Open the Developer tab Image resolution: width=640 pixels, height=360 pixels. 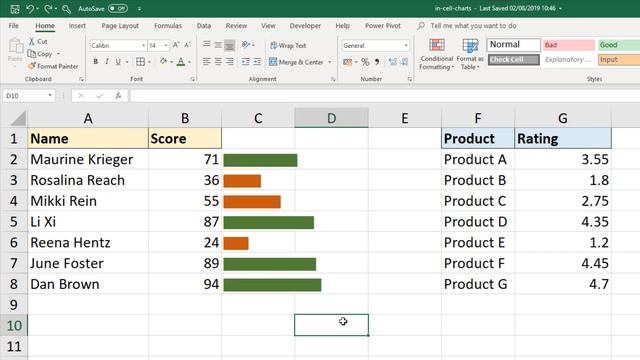305,26
